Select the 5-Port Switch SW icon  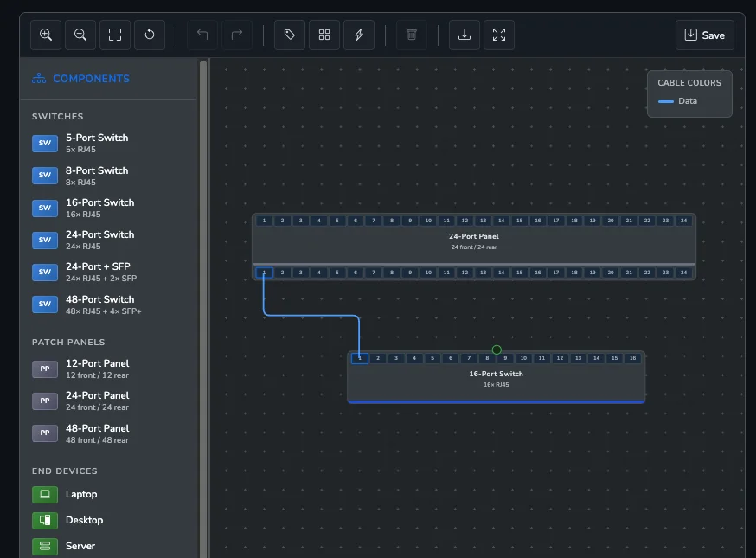(45, 144)
